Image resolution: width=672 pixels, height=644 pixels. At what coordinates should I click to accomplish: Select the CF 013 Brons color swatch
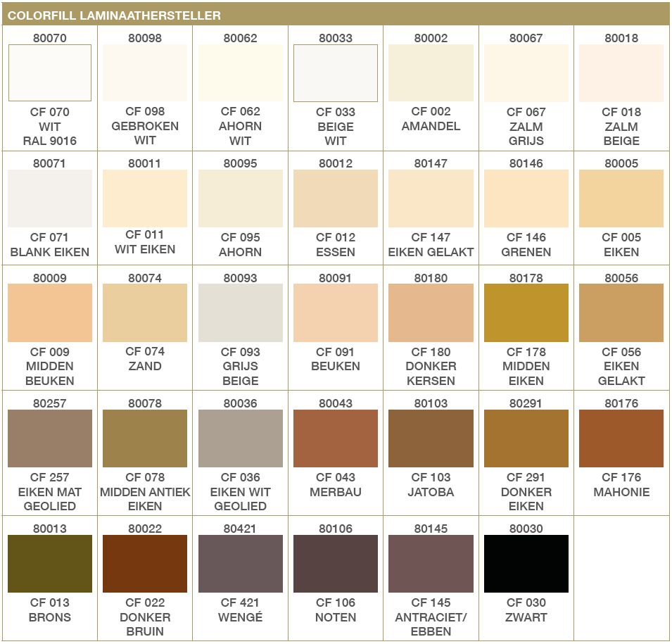coord(50,564)
